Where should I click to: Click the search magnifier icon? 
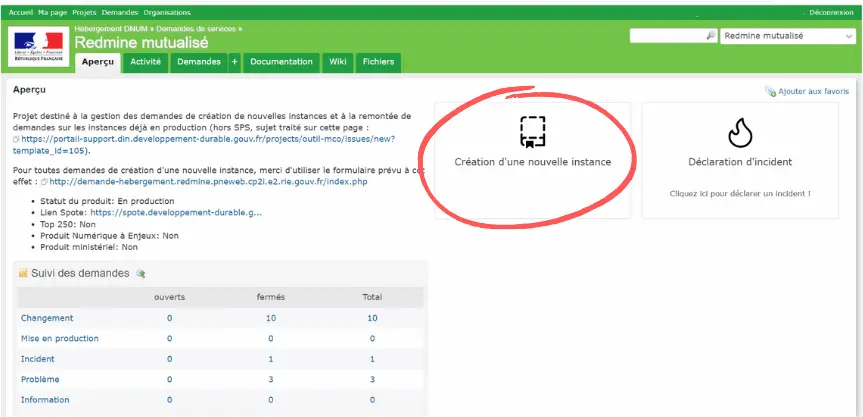tap(711, 35)
